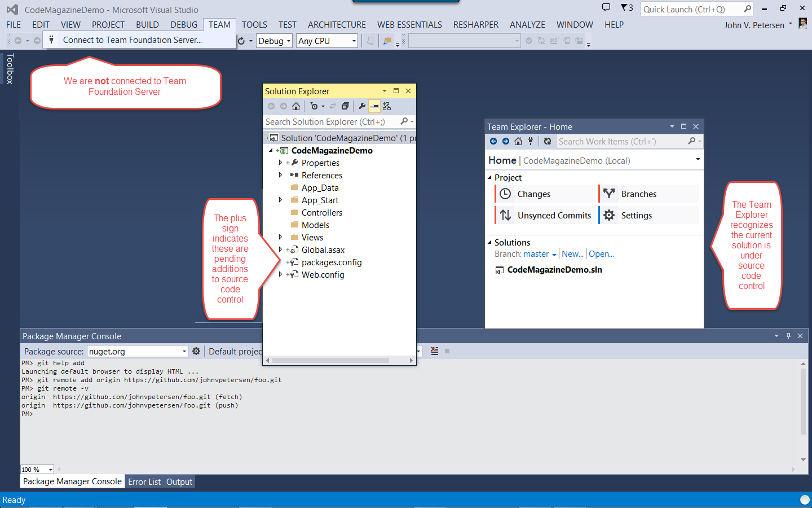
Task: Click Collapse All icon in Solution Explorer
Action: click(345, 106)
